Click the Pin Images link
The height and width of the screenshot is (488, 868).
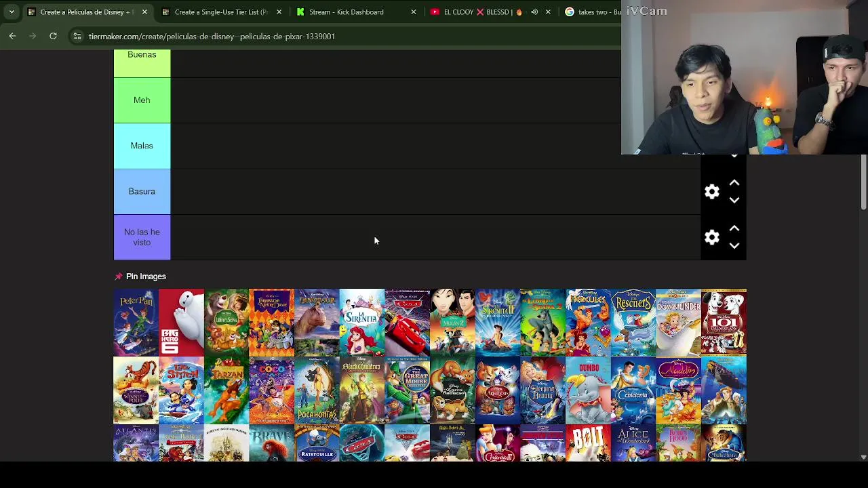(146, 277)
